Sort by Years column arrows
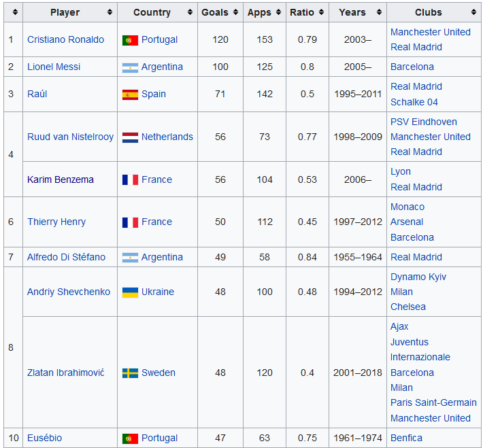Image resolution: width=483 pixels, height=448 pixels. 379,12
